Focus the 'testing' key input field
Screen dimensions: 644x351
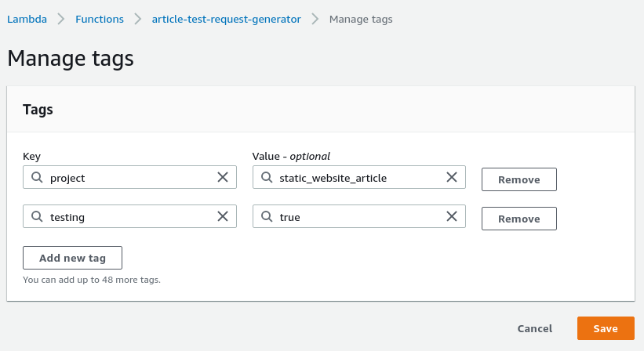coord(129,216)
